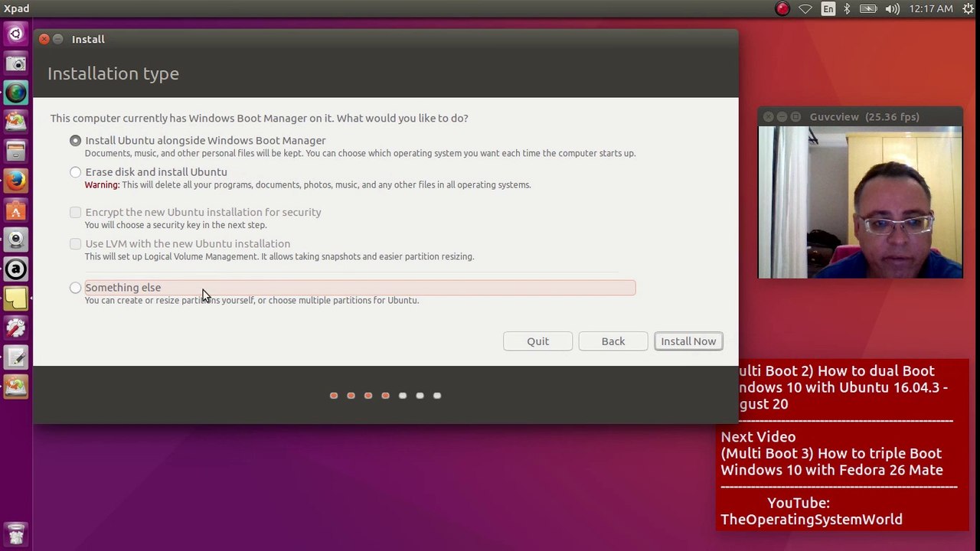
Task: Click Install Now
Action: click(688, 341)
